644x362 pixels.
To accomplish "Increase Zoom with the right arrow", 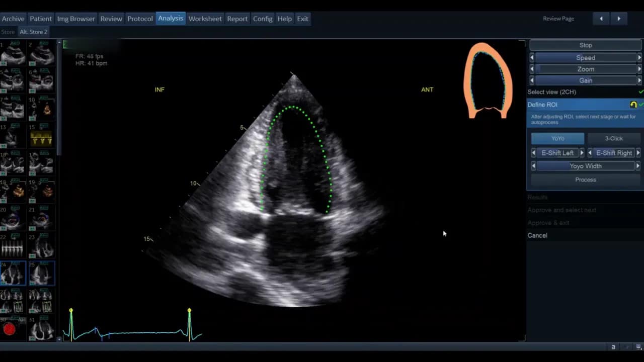I will point(639,69).
